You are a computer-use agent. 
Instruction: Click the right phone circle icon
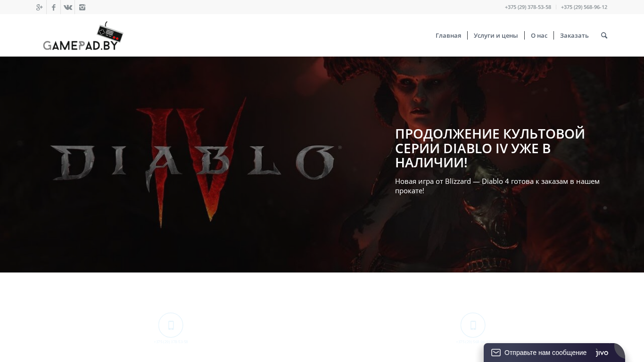click(x=473, y=325)
